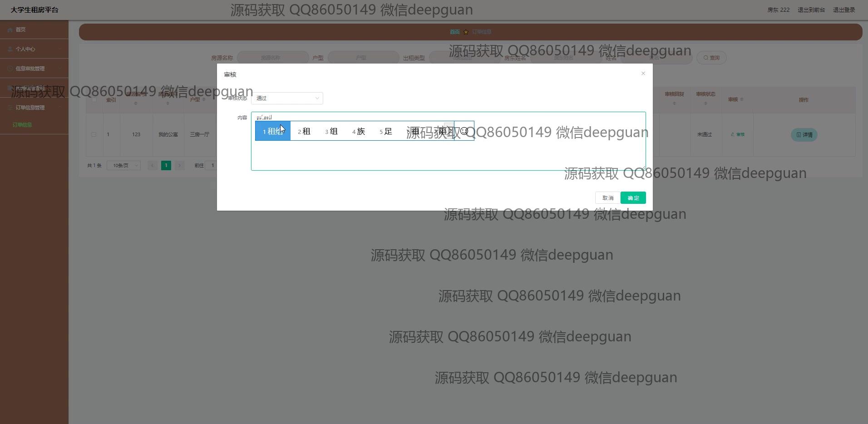The height and width of the screenshot is (424, 868).
Task: Open the IME emoji smiley panel
Action: tap(464, 131)
